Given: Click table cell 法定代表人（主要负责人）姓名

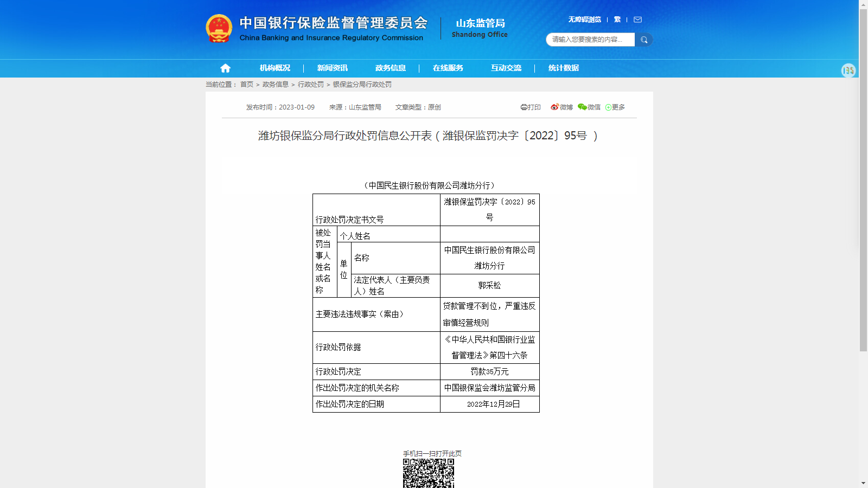Looking at the screenshot, I should (395, 286).
